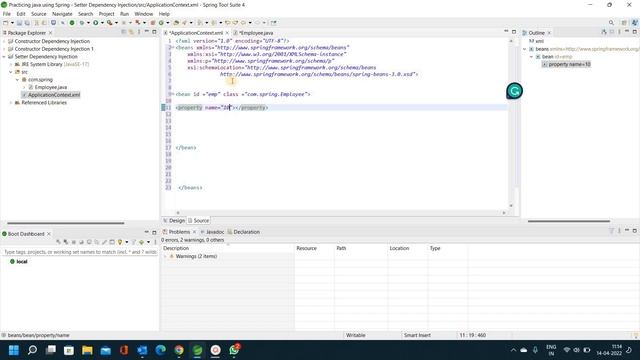Switch to the Spring perspective icon
Viewport: 640px width, 360px height.
635,23
